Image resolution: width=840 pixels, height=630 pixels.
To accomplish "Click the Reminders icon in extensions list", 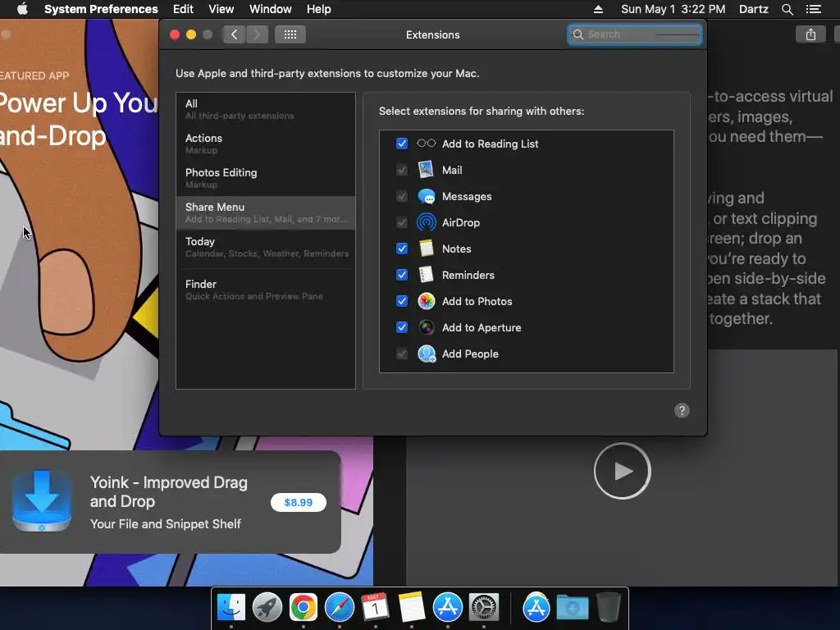I will click(426, 275).
